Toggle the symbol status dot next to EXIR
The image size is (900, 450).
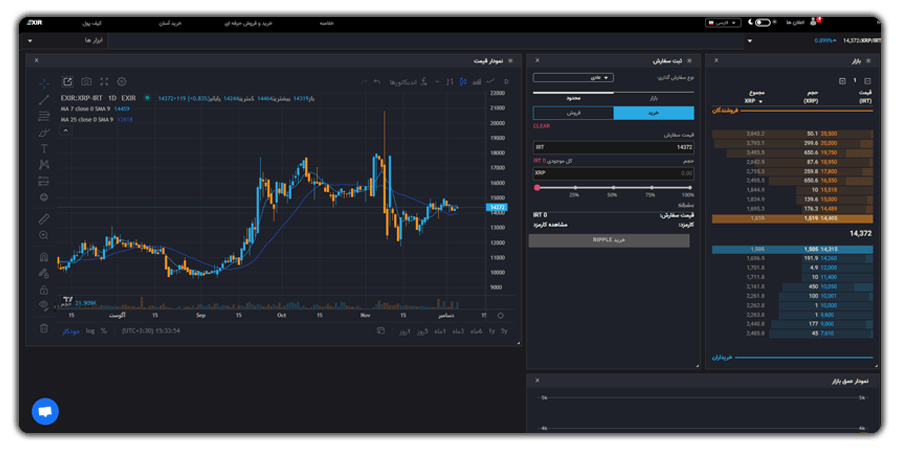tap(147, 98)
